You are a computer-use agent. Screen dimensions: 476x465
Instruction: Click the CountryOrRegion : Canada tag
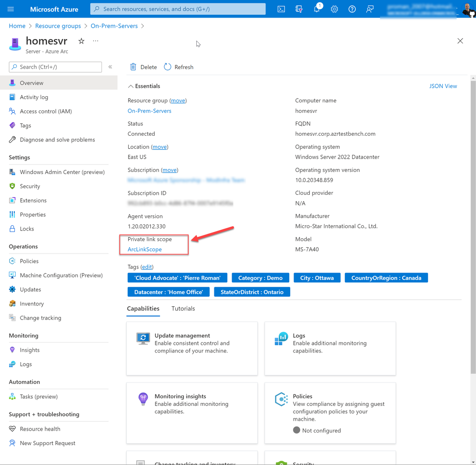point(386,278)
